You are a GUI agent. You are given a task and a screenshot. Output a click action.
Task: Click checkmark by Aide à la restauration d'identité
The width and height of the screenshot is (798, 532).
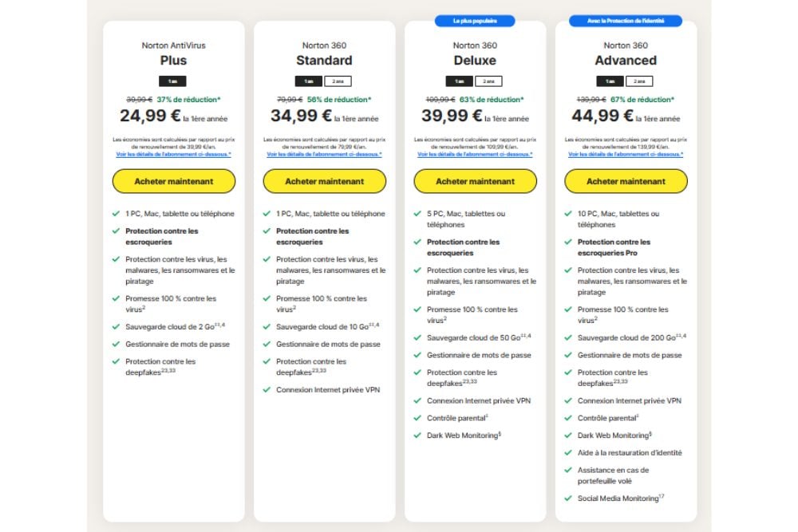pos(569,453)
